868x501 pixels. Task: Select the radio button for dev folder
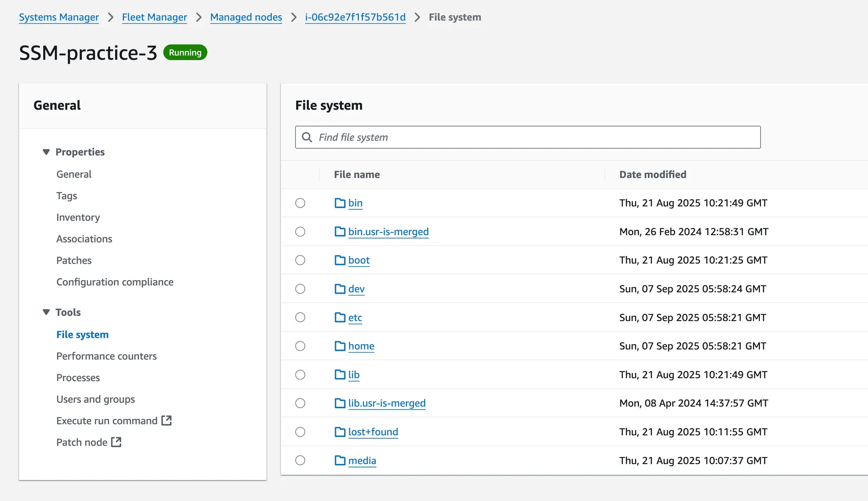point(300,289)
